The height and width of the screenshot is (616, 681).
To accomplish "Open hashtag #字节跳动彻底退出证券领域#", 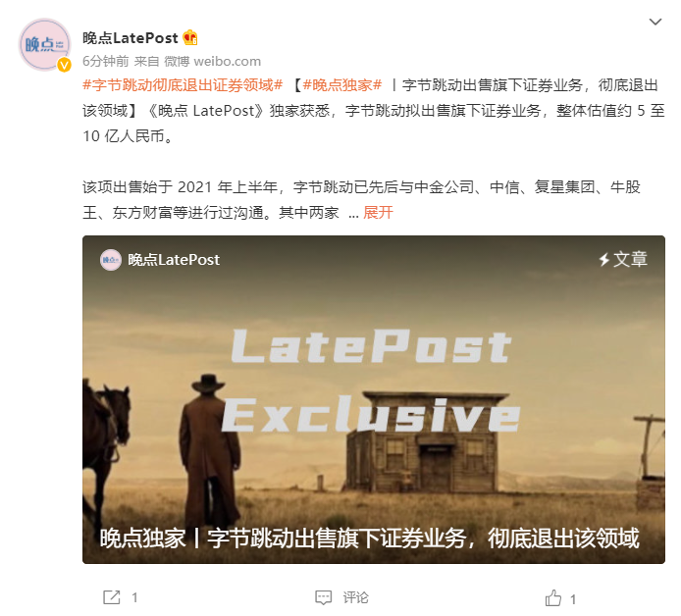I will (x=183, y=85).
